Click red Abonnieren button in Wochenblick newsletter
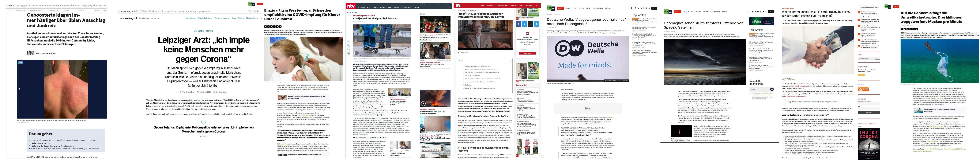This screenshot has height=163, width=980. pyautogui.click(x=528, y=53)
